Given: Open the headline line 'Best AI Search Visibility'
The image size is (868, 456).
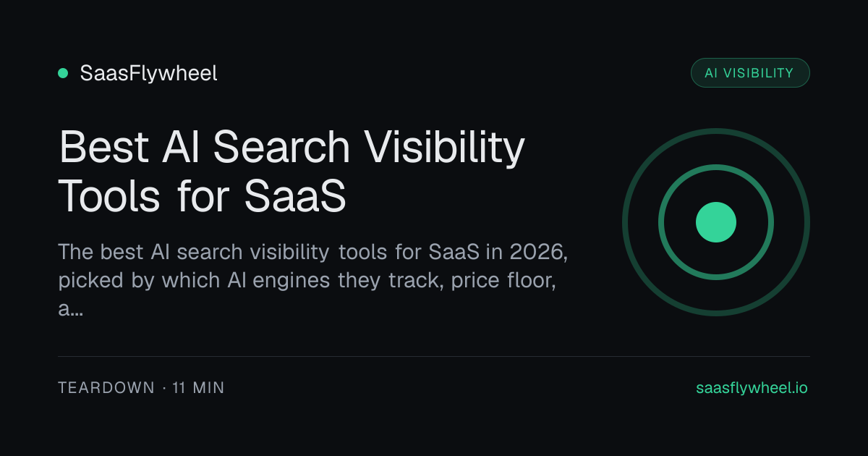Looking at the screenshot, I should coord(292,149).
